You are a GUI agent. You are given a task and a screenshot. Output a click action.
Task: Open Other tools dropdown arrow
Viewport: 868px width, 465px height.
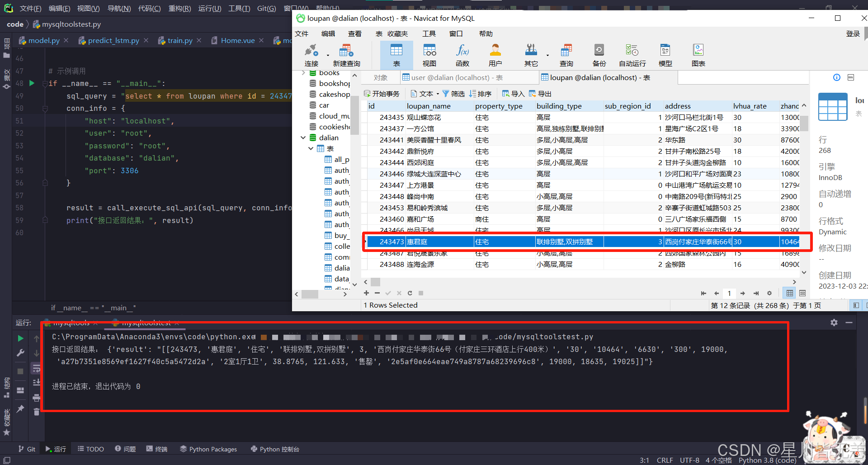click(547, 55)
